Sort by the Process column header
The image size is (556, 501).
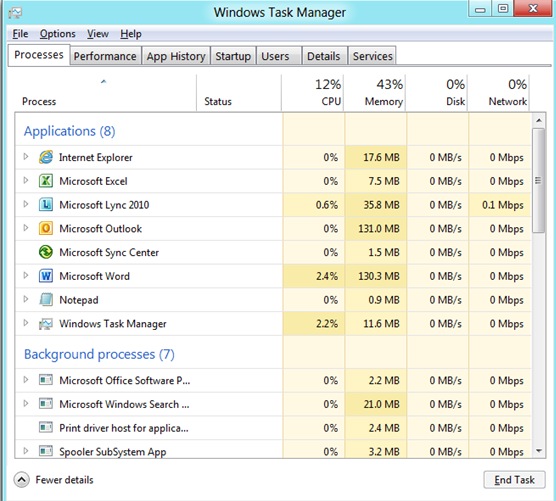(106, 93)
